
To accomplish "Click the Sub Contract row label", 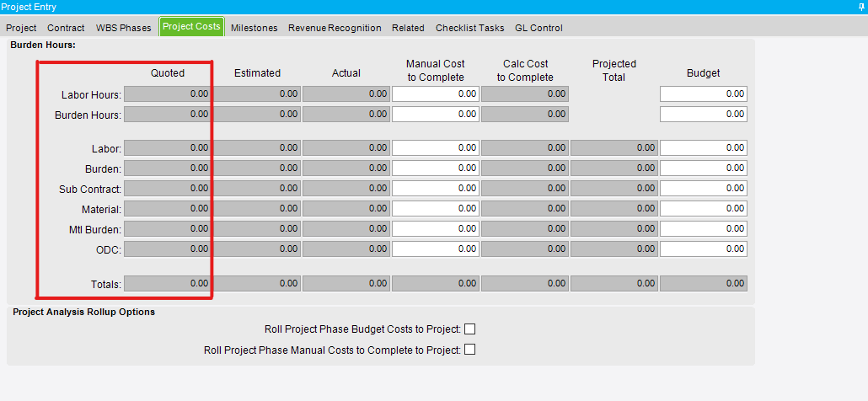I will point(90,190).
